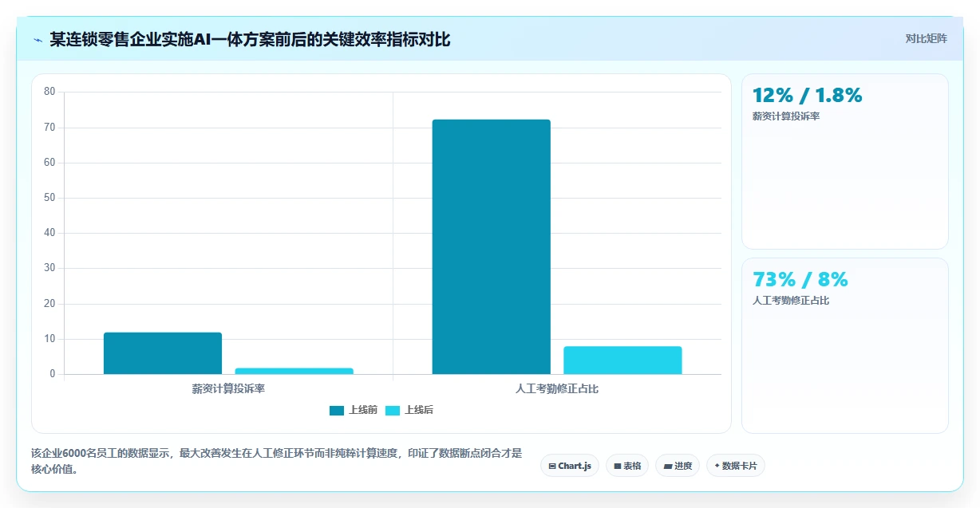Click the dark teal 上线前 legend swatch
The width and height of the screenshot is (980, 508).
tap(337, 411)
